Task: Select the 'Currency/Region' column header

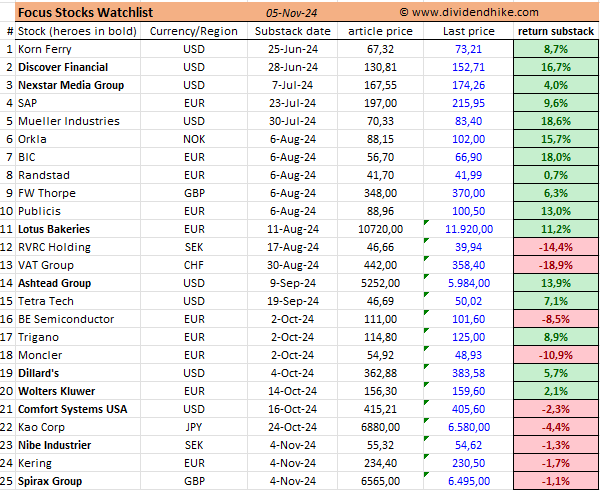Action: (x=194, y=31)
